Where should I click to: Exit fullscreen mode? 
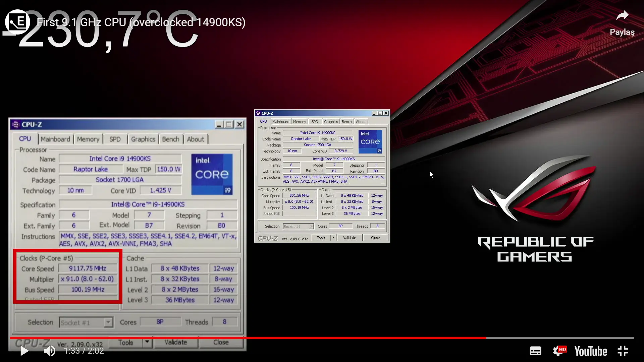623,351
